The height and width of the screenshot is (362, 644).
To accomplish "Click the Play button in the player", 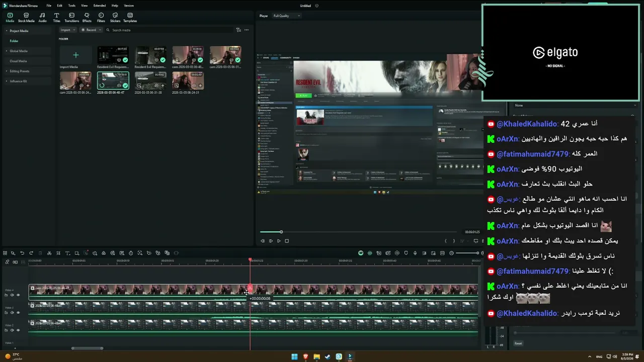I will (279, 241).
